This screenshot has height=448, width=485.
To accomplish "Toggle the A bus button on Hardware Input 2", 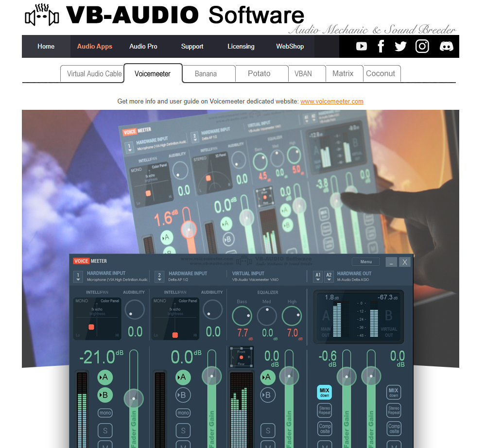I will (x=183, y=377).
